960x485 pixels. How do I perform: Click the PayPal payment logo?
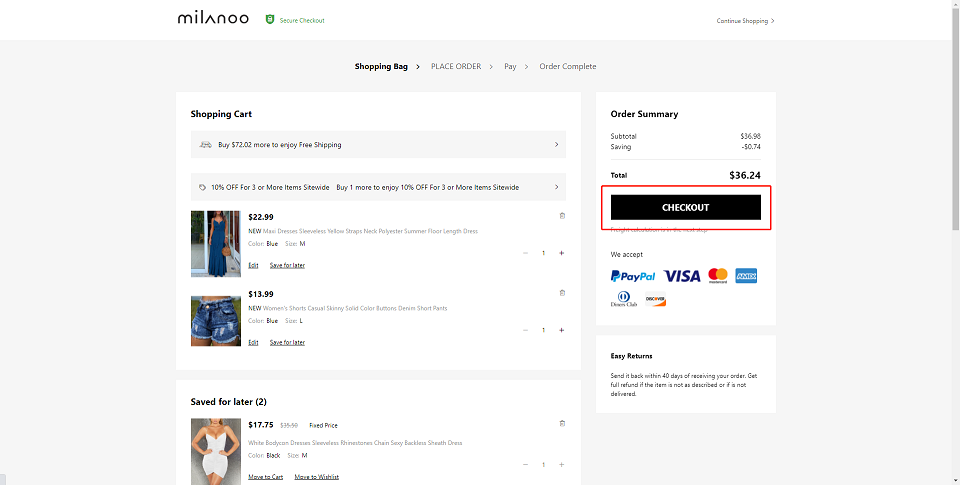[632, 276]
